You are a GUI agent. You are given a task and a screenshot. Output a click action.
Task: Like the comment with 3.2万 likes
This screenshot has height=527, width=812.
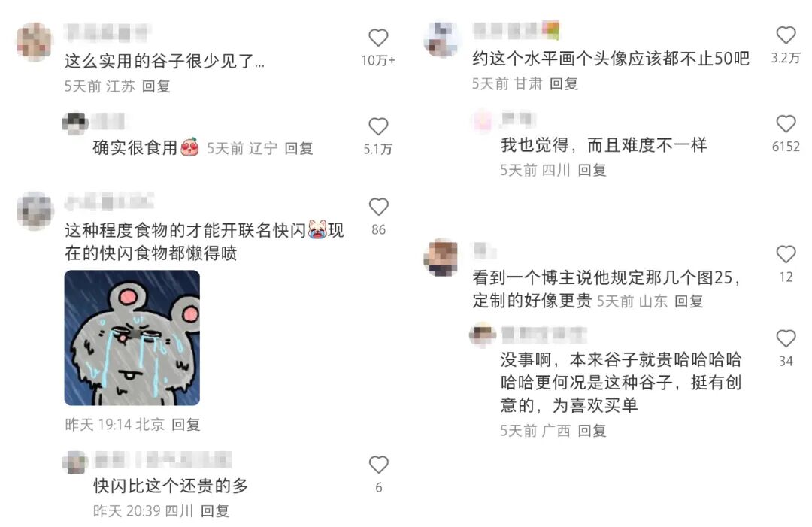786,35
